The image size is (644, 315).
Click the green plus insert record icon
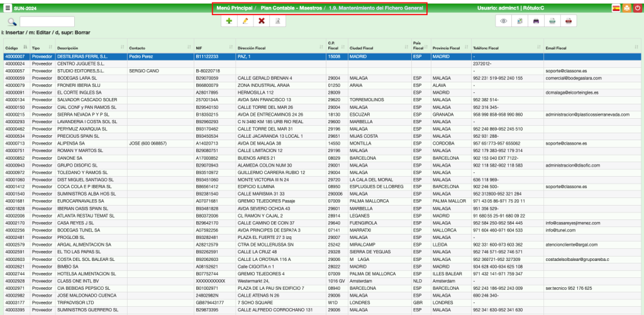pyautogui.click(x=229, y=21)
